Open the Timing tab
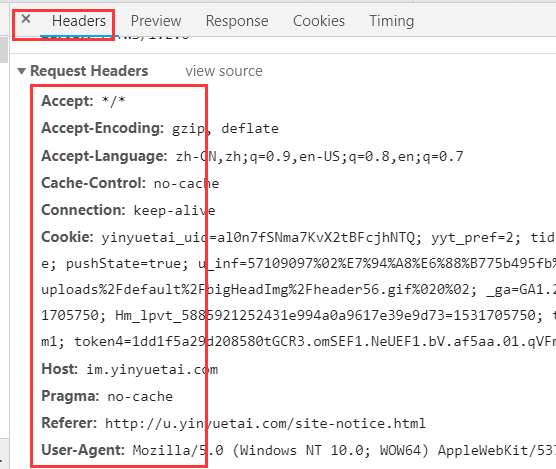This screenshot has height=469, width=556. 391,21
